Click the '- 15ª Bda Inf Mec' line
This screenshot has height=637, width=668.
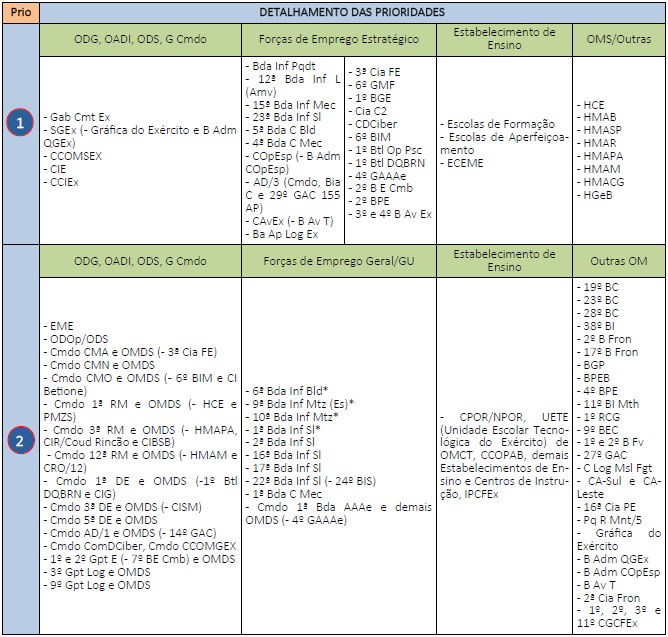(291, 105)
